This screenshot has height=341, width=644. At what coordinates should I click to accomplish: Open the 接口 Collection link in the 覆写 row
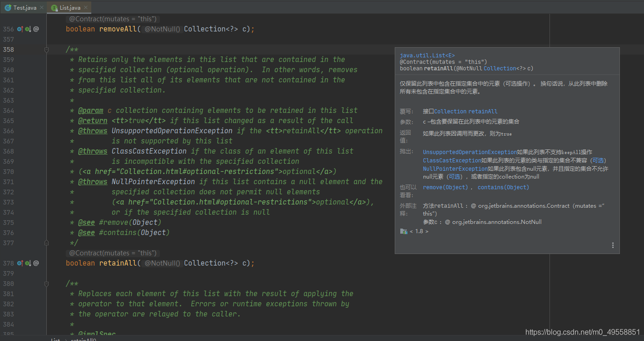[450, 112]
